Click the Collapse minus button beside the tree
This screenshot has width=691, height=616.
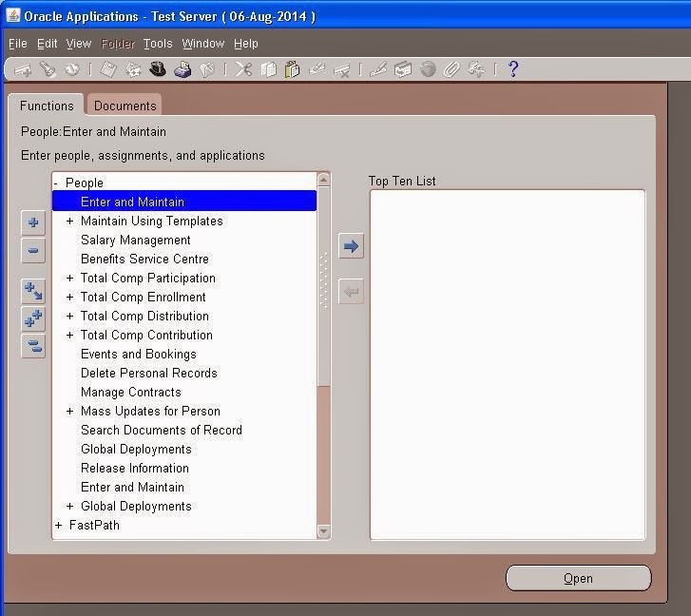pos(33,251)
